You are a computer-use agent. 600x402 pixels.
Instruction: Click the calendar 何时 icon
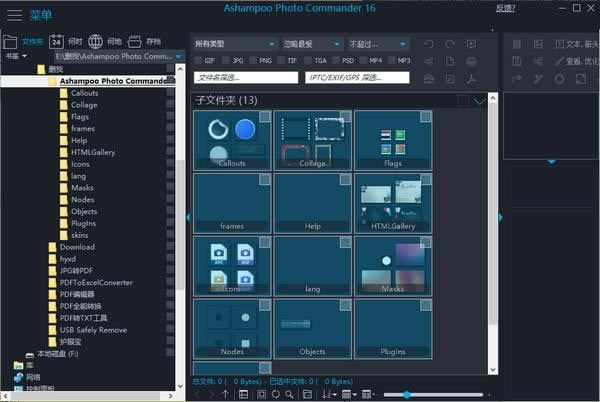point(55,42)
